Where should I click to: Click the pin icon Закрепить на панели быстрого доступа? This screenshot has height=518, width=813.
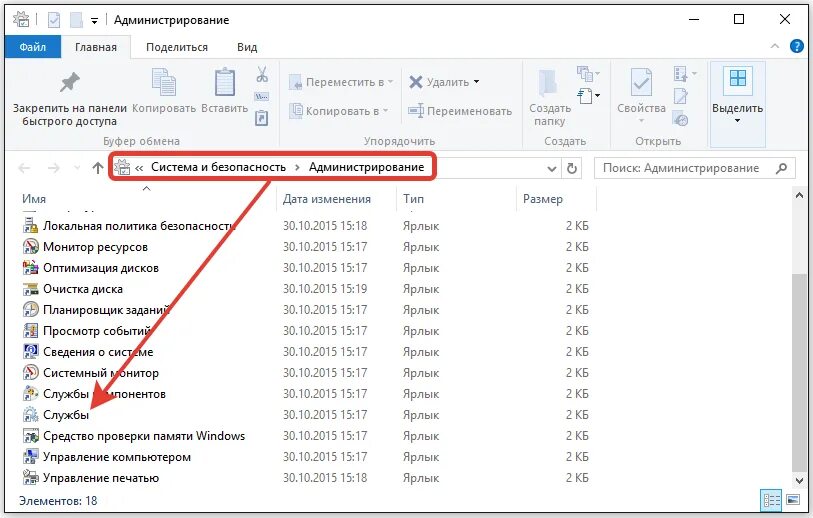click(x=69, y=82)
